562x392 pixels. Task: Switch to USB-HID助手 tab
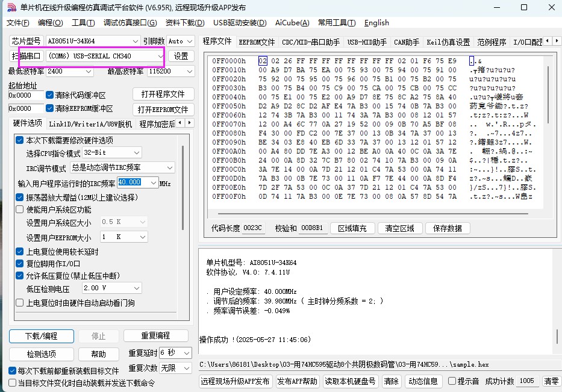(x=367, y=42)
